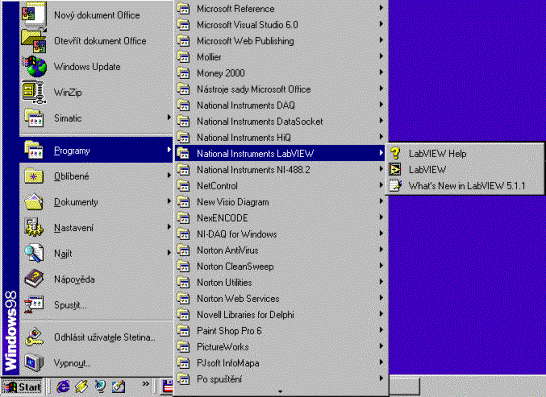
Task: Click the Microsoft Visual Studio 6.0 folder icon
Action: (x=183, y=25)
